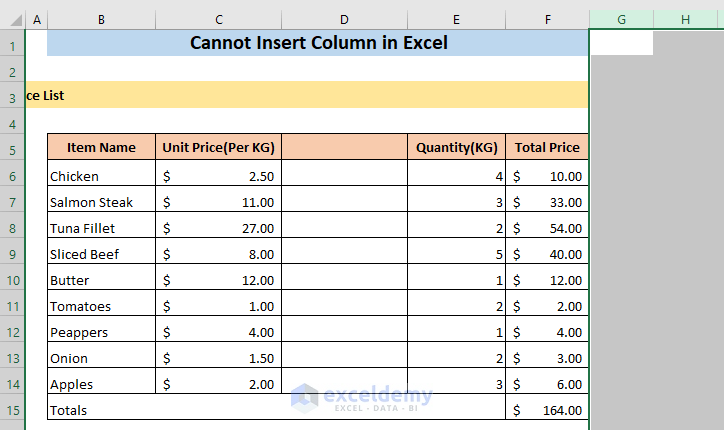The width and height of the screenshot is (724, 430).
Task: Click the "Unit Price(Per KG)" header cell
Action: click(x=218, y=147)
